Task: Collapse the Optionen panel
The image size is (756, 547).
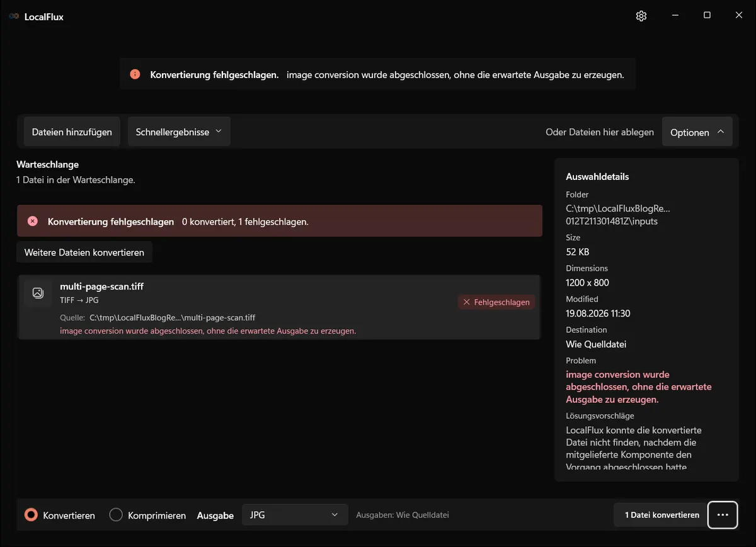Action: coord(697,132)
